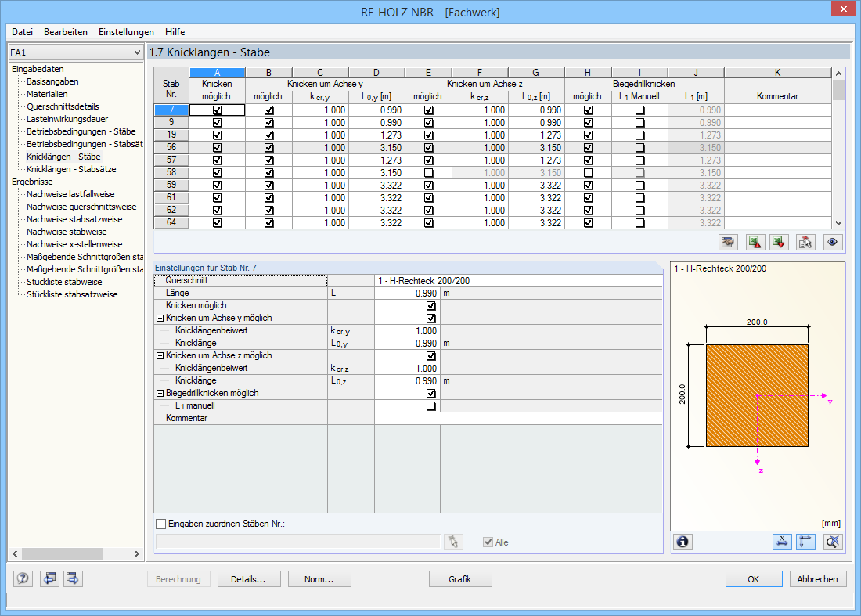Open 'Stückliste stabweise' in navigator
The width and height of the screenshot is (861, 616).
64,282
